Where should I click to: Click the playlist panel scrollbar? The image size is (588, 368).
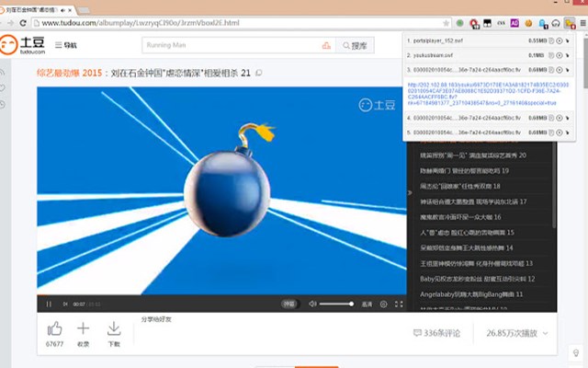pos(554,184)
